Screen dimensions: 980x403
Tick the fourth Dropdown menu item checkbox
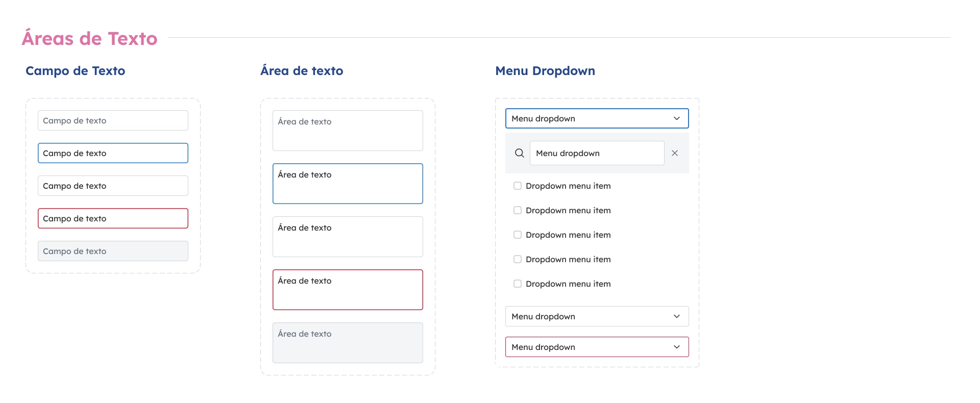click(x=518, y=259)
